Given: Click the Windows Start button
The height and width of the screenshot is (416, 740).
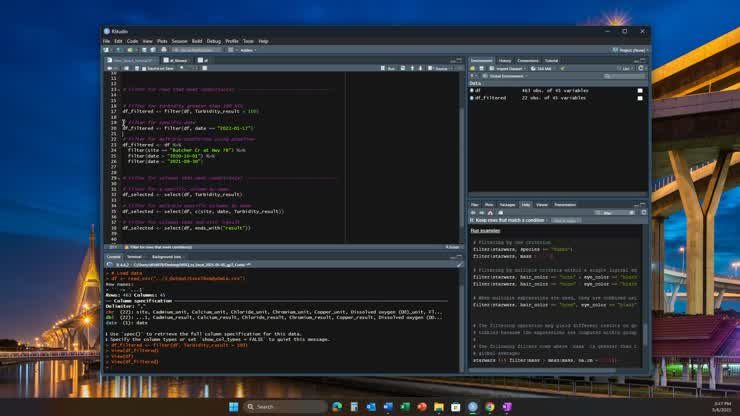Looking at the screenshot, I should (233, 407).
